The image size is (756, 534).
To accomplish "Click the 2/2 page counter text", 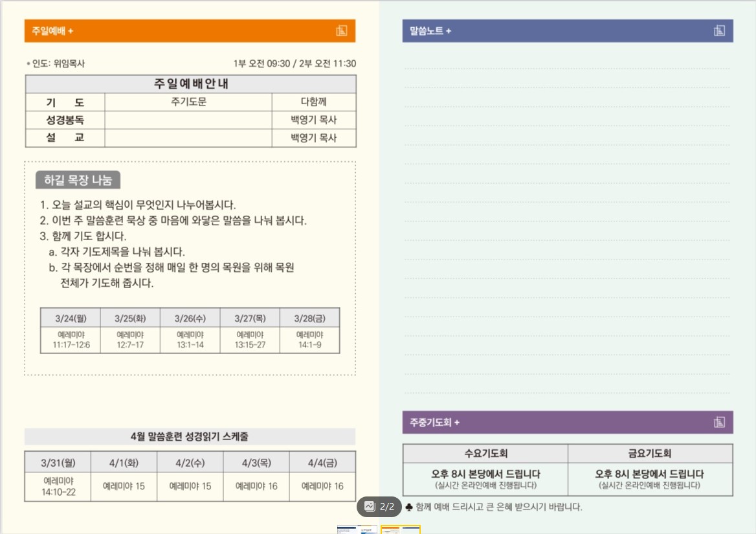I will (387, 507).
